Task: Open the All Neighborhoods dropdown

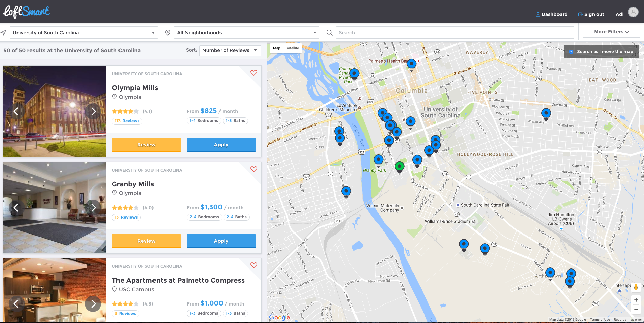Action: point(247,33)
